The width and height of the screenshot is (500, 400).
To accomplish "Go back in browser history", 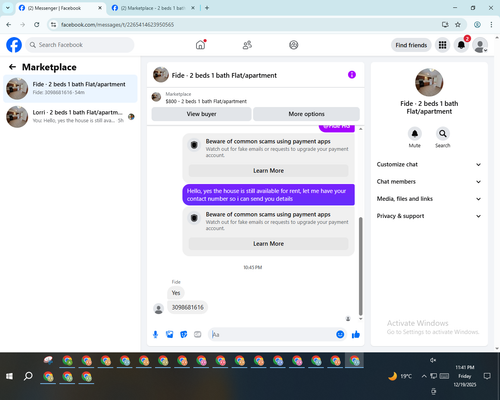I will pos(9,25).
